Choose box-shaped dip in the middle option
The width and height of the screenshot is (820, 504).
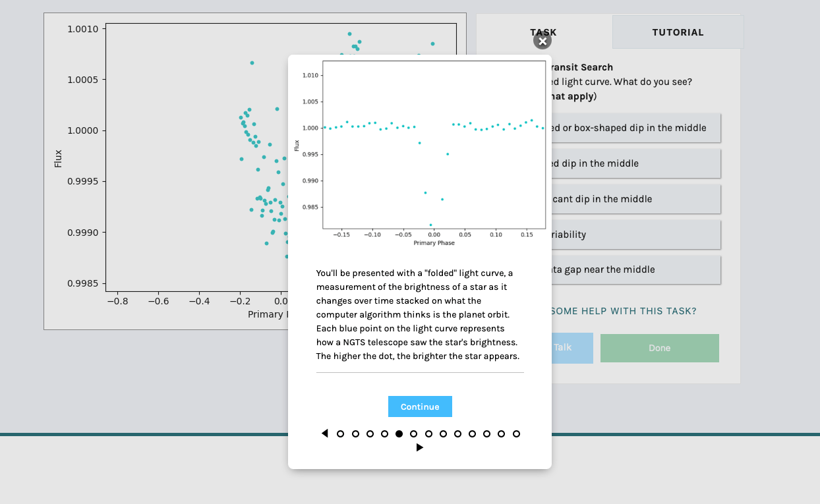click(x=635, y=128)
